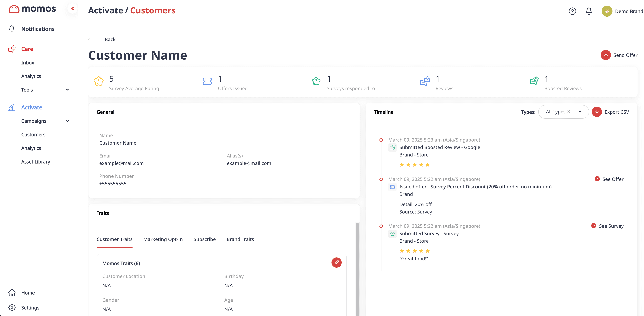Open Settings gear in sidebar
644x316 pixels.
click(x=12, y=308)
